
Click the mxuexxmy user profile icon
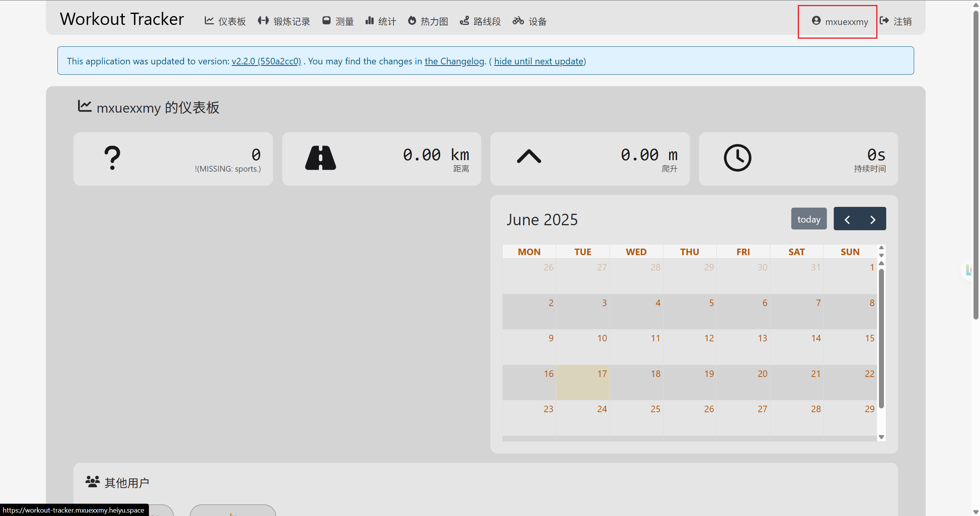pyautogui.click(x=816, y=21)
